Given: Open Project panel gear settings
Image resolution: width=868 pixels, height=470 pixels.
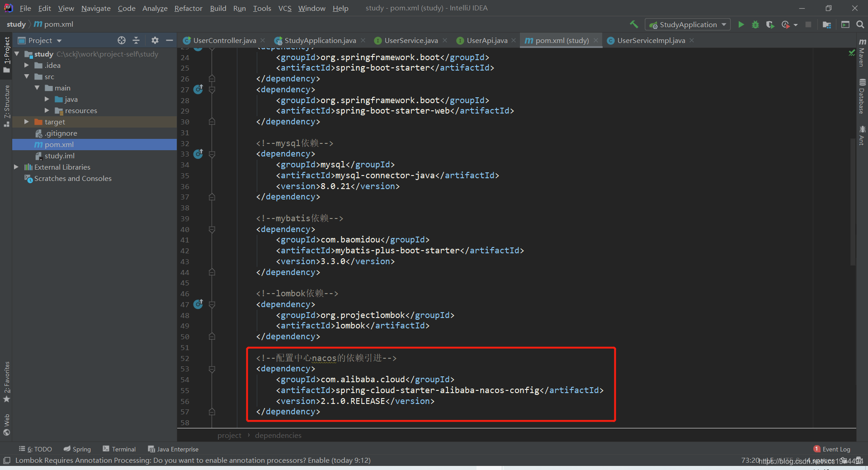Looking at the screenshot, I should [x=155, y=40].
